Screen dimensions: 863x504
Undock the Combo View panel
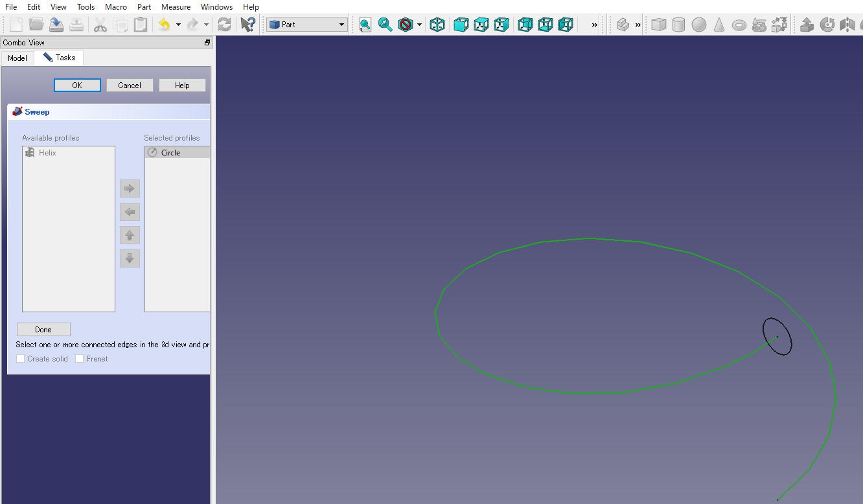(207, 43)
